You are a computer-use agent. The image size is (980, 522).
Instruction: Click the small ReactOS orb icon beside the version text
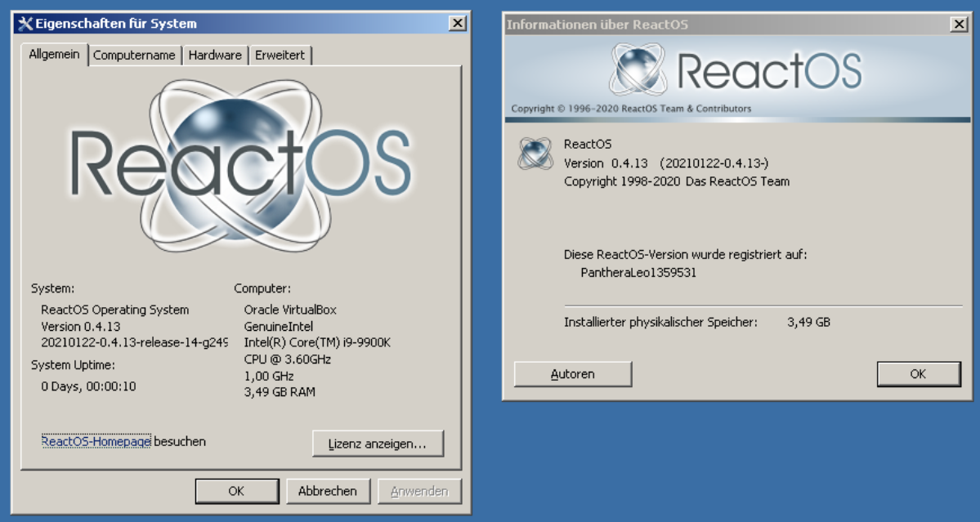click(x=535, y=154)
